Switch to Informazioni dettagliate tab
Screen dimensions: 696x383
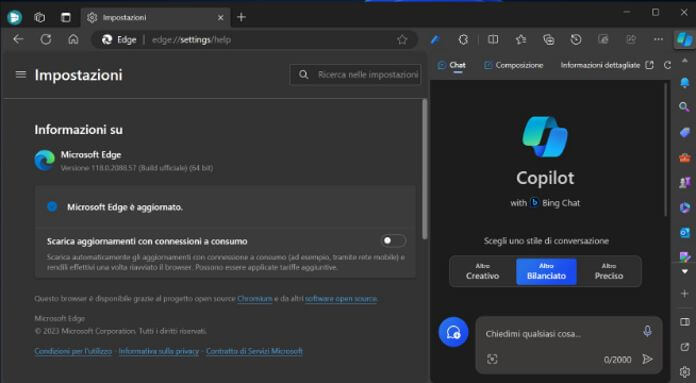click(x=600, y=65)
